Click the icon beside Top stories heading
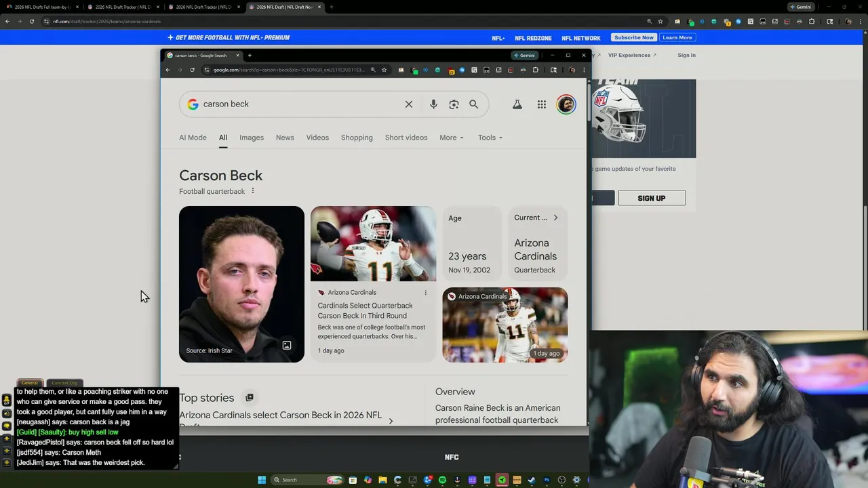The width and height of the screenshot is (868, 488). click(x=250, y=398)
